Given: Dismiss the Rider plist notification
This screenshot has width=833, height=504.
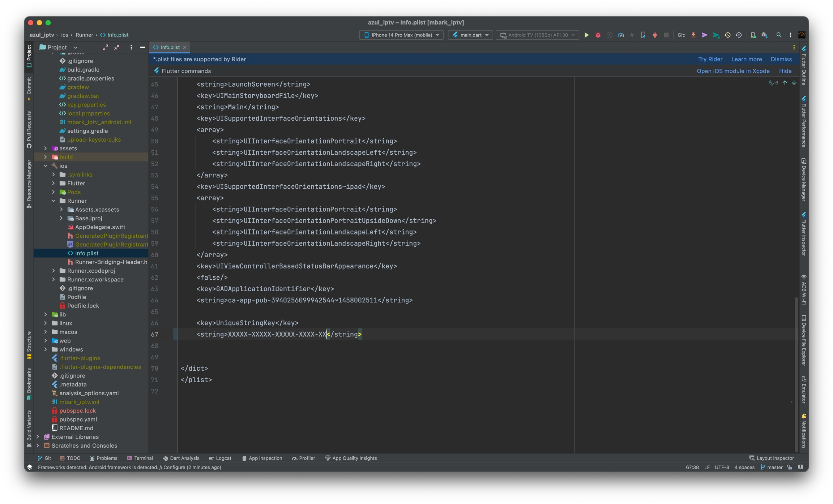Looking at the screenshot, I should [x=781, y=59].
